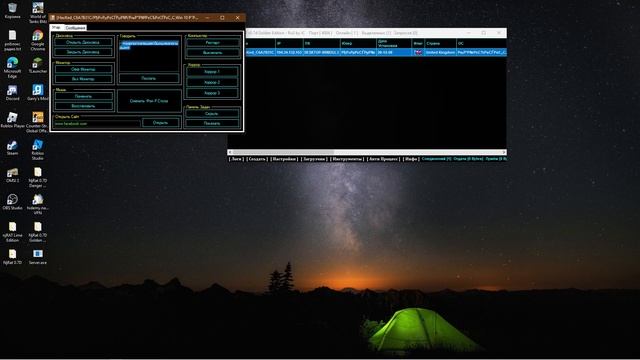Select the njRAT Lime Edition icon
This screenshot has width=640, height=360.
point(12,231)
